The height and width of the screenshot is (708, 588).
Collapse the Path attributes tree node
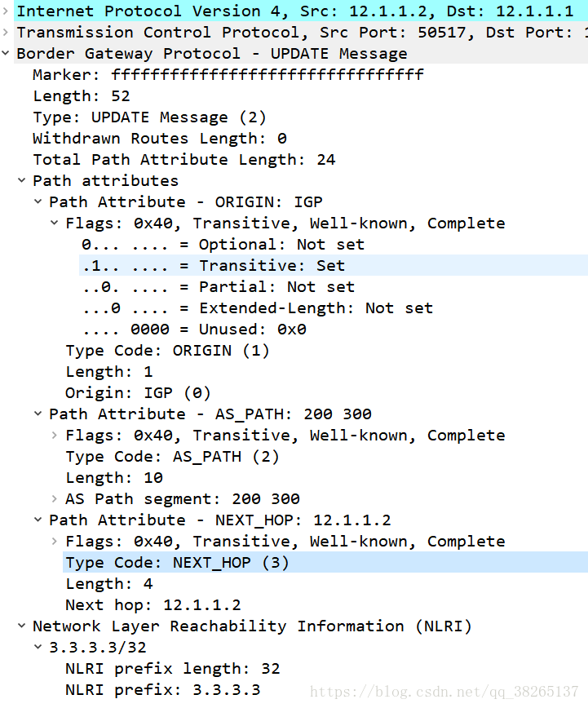[22, 181]
